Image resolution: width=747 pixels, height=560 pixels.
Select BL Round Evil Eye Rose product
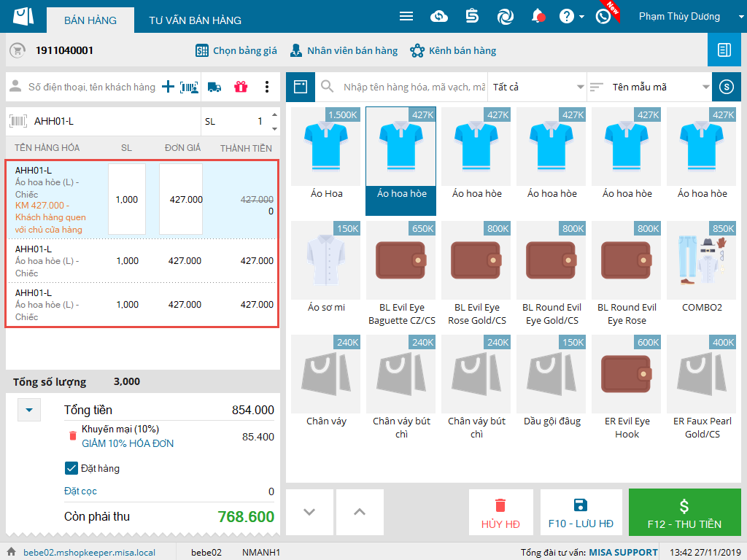pos(627,275)
